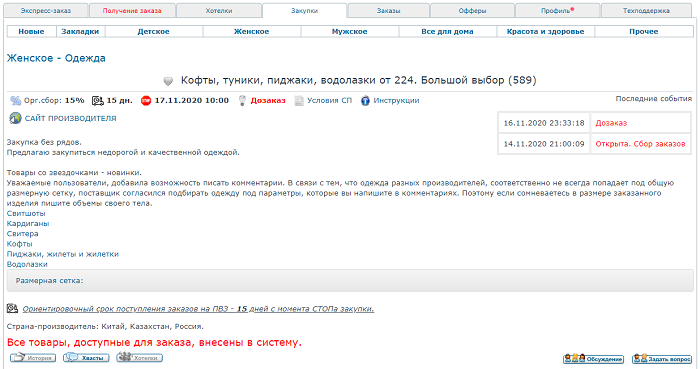The image size is (700, 369).
Task: Click Дозаказ entry in events table
Action: [611, 123]
